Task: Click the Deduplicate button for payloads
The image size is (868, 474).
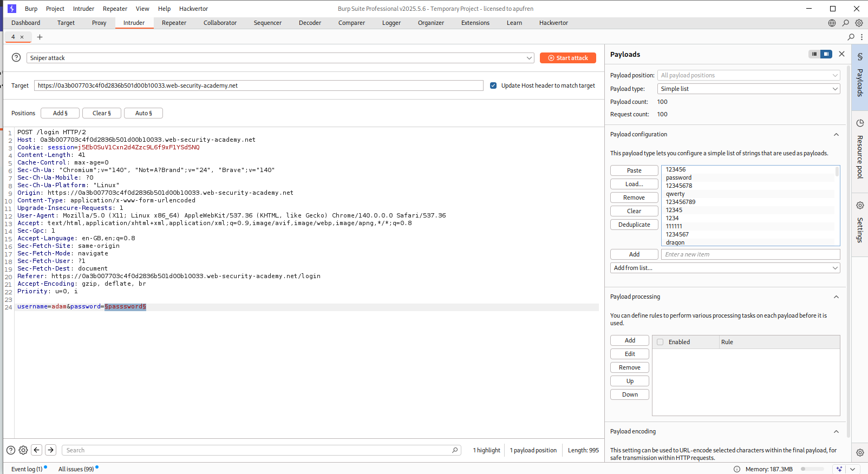Action: 634,225
